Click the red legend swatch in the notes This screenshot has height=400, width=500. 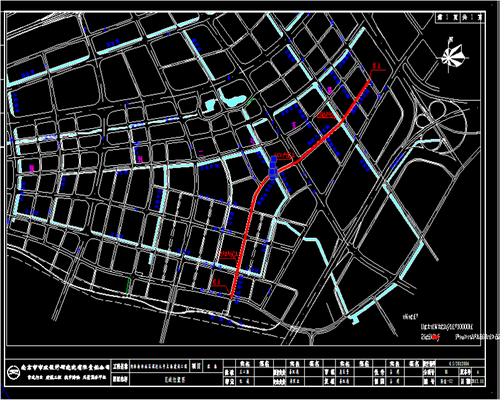[435, 337]
